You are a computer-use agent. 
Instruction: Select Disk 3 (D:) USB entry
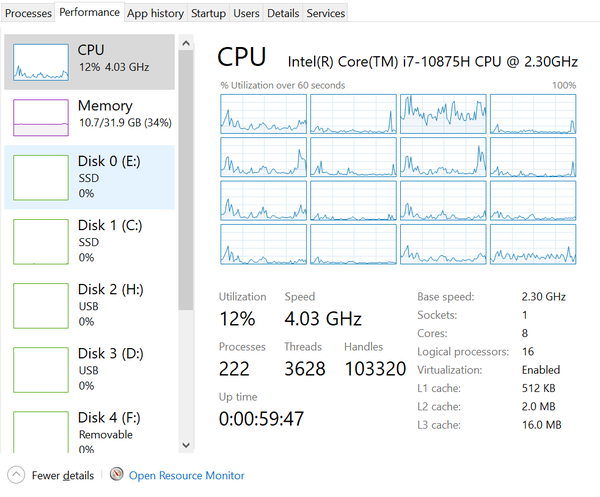coord(90,369)
